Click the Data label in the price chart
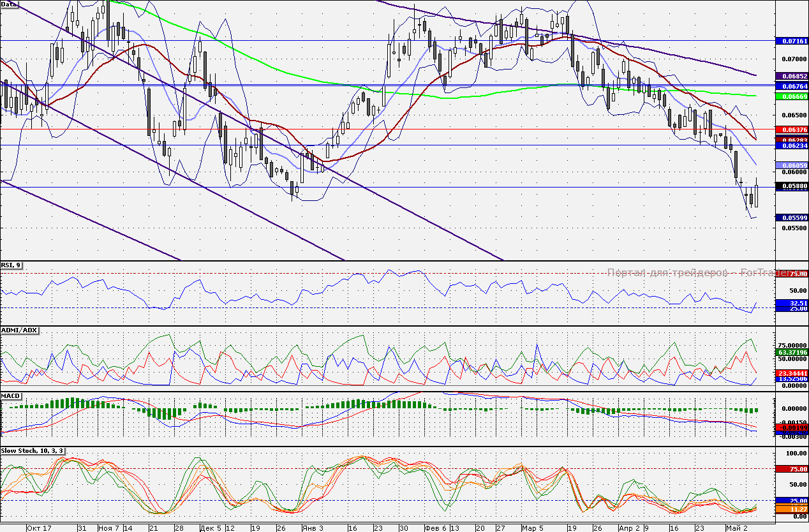The image size is (809, 532). click(10, 4)
